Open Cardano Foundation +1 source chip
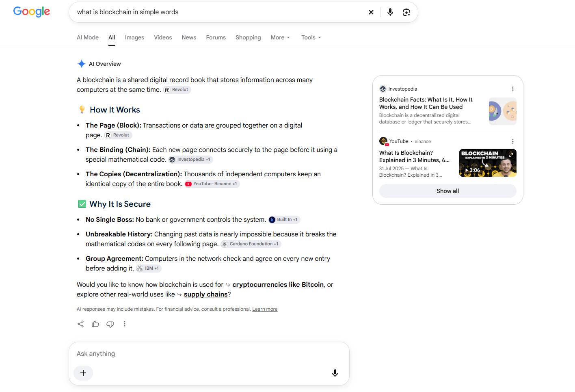 [x=251, y=244]
